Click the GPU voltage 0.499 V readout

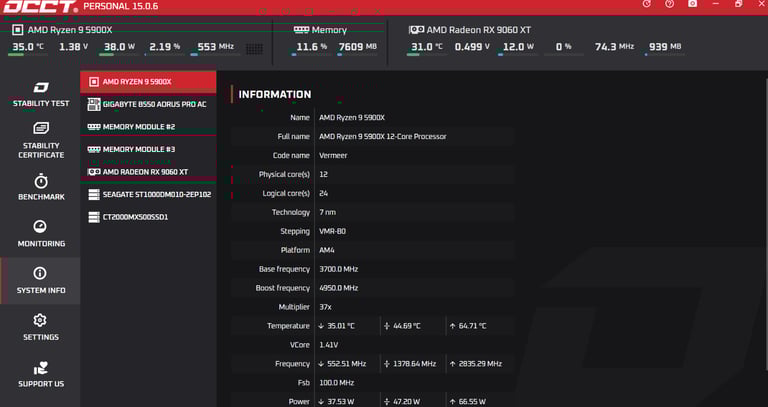[472, 47]
